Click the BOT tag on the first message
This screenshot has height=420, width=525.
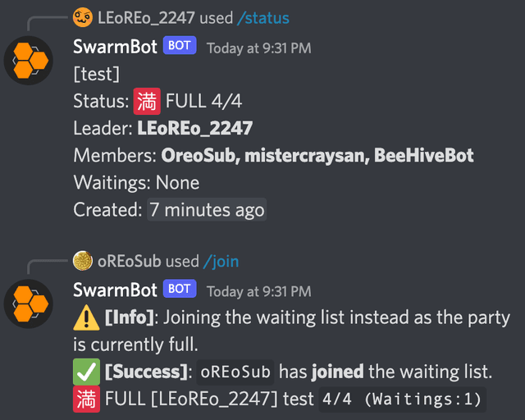(180, 46)
